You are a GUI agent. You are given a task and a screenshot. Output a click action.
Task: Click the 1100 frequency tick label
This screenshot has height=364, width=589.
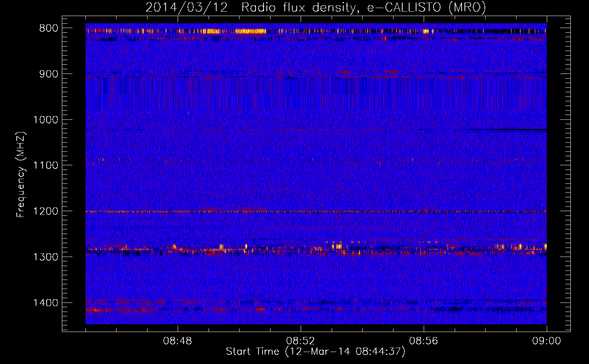(46, 165)
